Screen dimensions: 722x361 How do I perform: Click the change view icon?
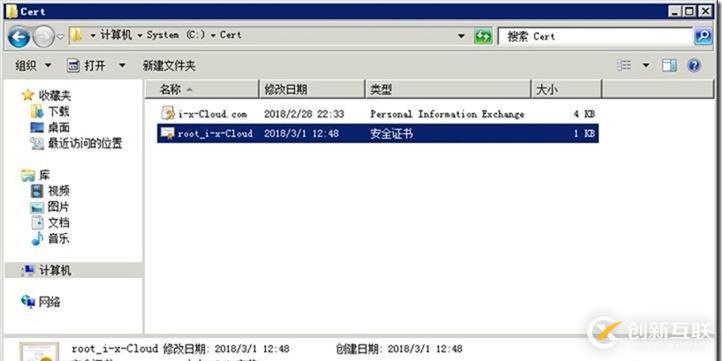pyautogui.click(x=624, y=65)
